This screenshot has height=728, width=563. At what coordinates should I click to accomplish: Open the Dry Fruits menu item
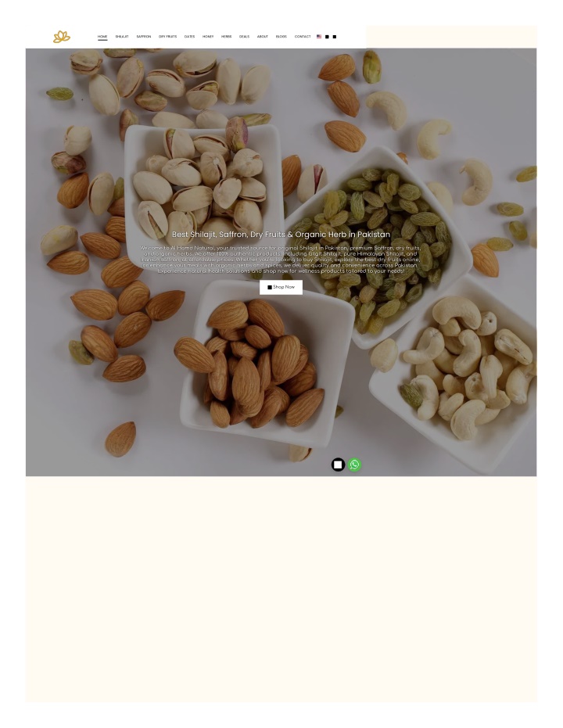click(167, 37)
